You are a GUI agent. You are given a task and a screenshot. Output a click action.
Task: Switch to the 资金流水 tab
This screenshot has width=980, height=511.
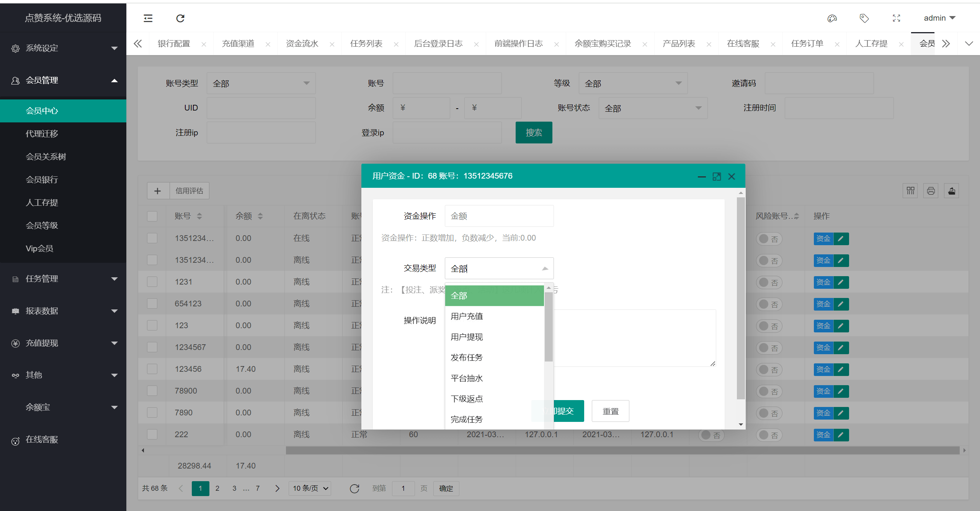click(302, 44)
